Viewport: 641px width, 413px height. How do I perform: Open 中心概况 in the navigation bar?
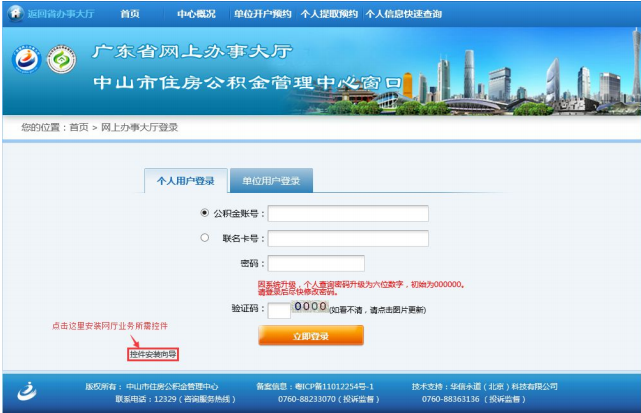coord(195,14)
